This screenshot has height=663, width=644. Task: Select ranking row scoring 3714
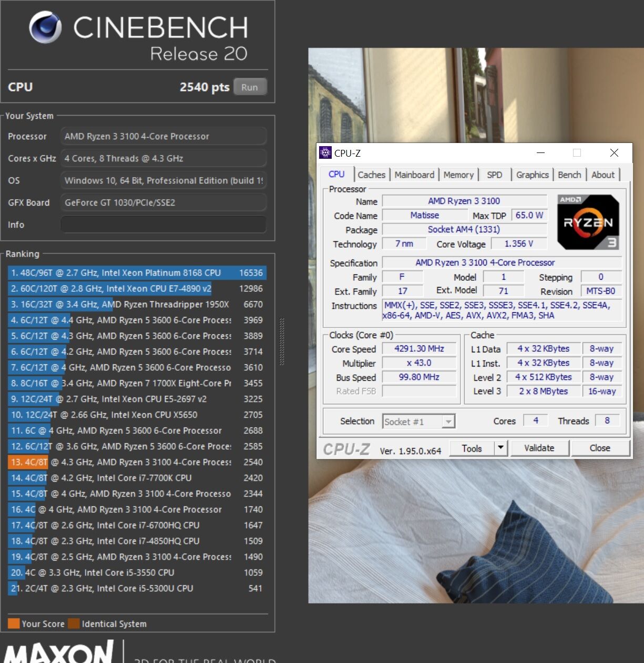pyautogui.click(x=137, y=352)
